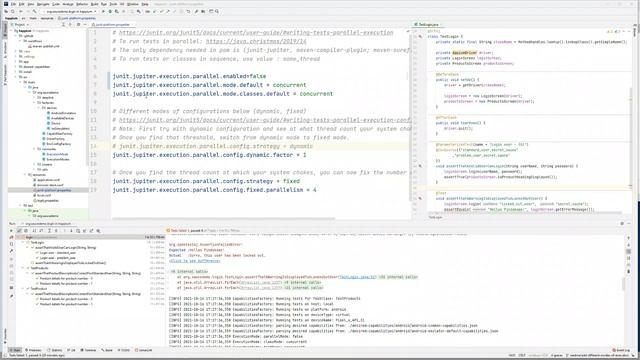
Task: Click the Run button in main toolbar
Action: [103, 11]
